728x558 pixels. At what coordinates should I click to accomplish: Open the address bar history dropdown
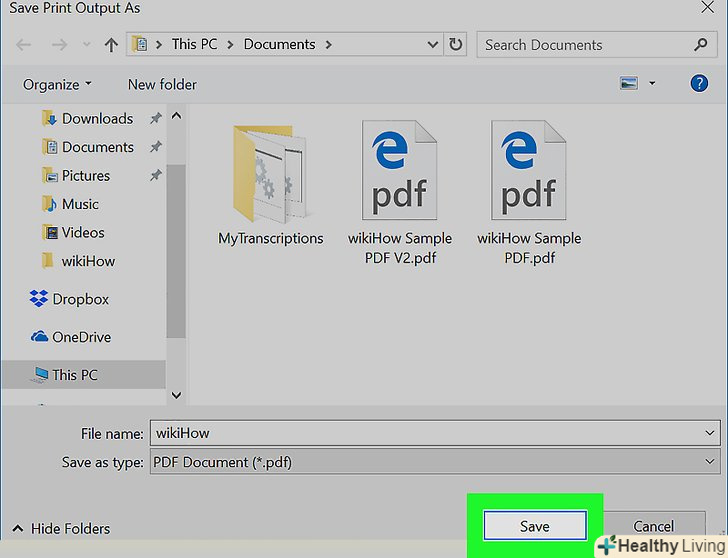point(432,45)
